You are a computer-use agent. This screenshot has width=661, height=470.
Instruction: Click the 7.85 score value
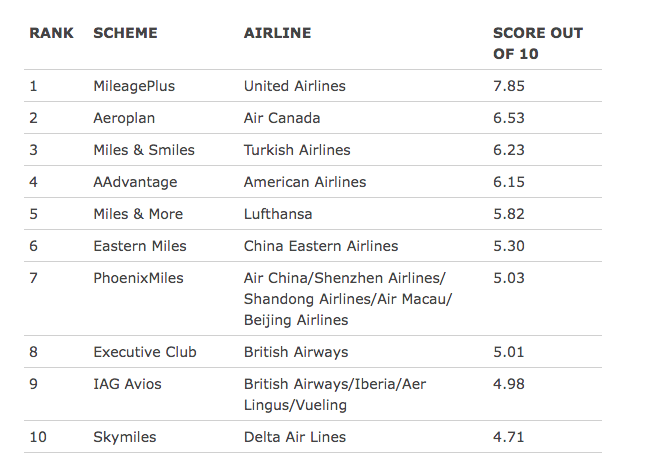(x=509, y=86)
